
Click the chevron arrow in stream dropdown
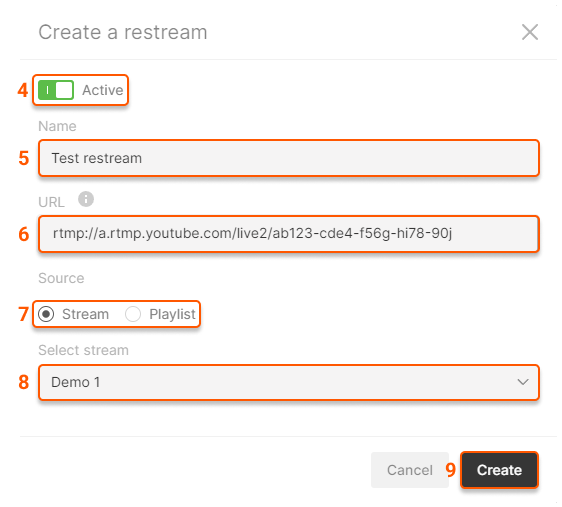tap(523, 382)
